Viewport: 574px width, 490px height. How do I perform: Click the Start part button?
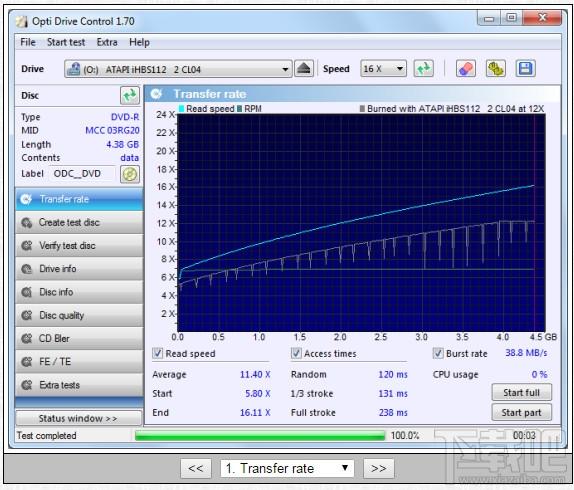(521, 412)
